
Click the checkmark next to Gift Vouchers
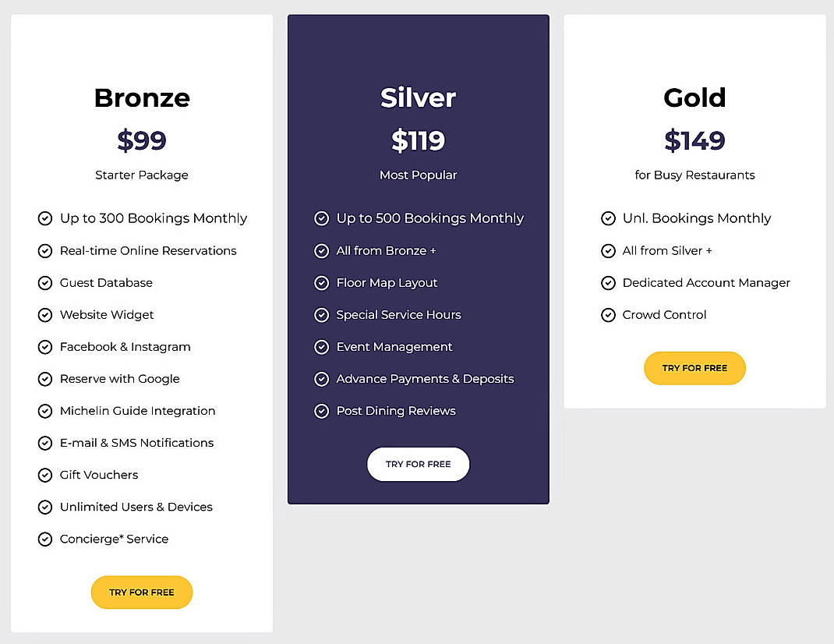(x=45, y=475)
